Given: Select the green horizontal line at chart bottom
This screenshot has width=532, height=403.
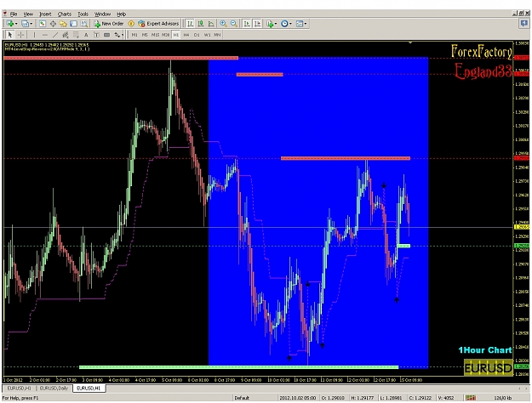Looking at the screenshot, I should [x=238, y=367].
